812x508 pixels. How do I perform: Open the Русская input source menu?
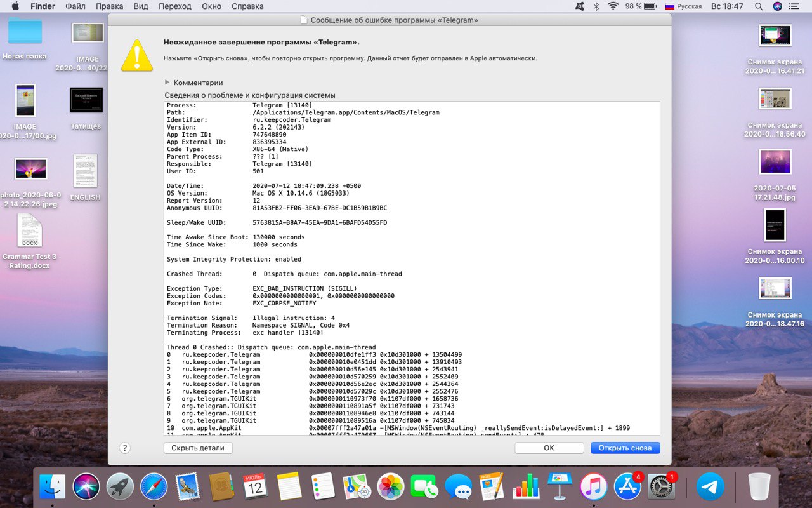click(683, 6)
